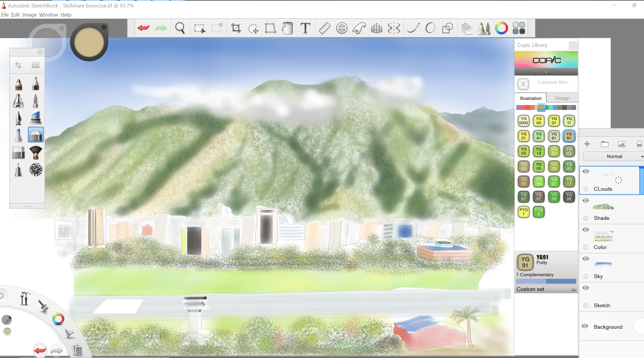The height and width of the screenshot is (358, 644).
Task: Hide the Background layer
Action: click(x=585, y=326)
